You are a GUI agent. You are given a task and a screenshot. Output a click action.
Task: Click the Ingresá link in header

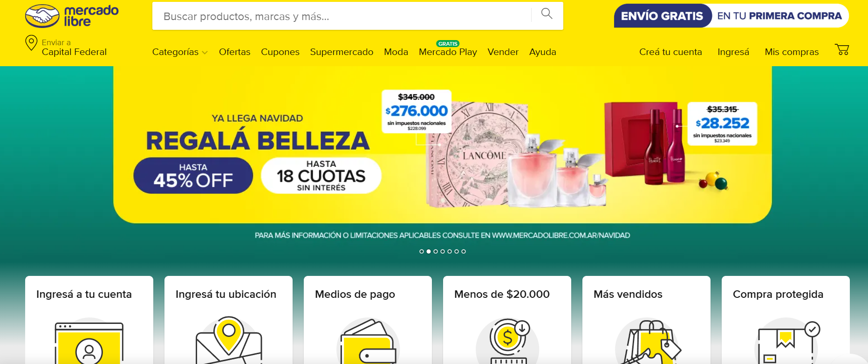click(733, 52)
